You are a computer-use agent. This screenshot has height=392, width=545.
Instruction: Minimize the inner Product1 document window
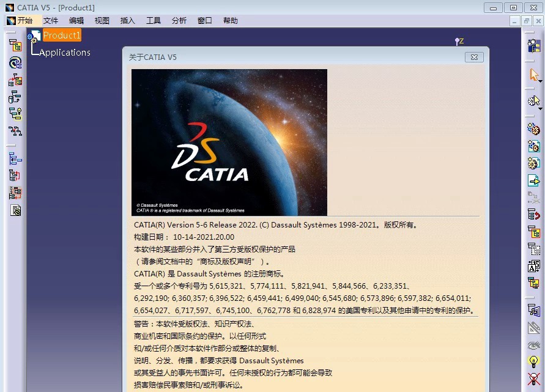click(515, 21)
